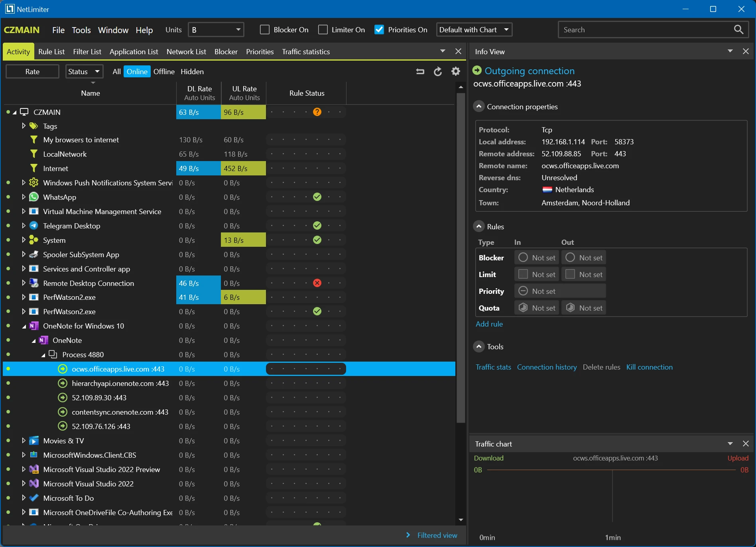Select the Blocker In radio button

523,258
